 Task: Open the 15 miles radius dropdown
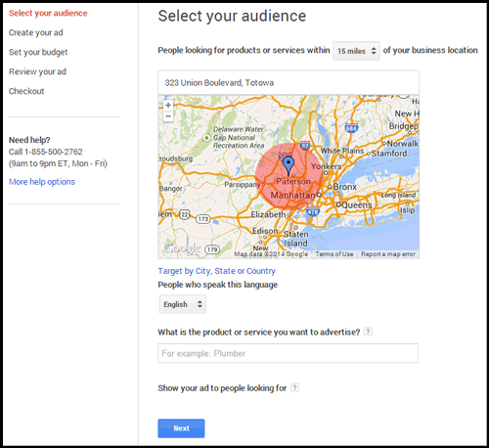click(x=356, y=51)
